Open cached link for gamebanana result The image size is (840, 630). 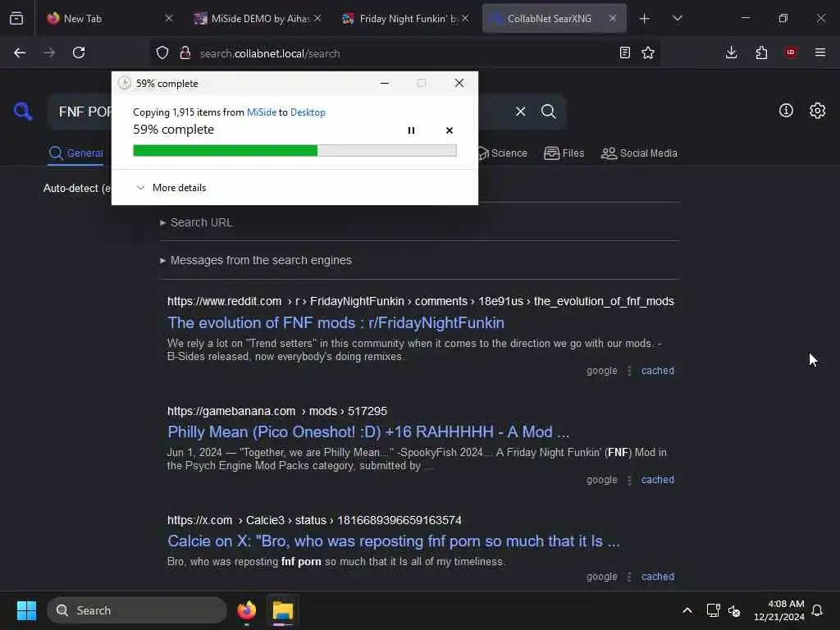click(657, 480)
